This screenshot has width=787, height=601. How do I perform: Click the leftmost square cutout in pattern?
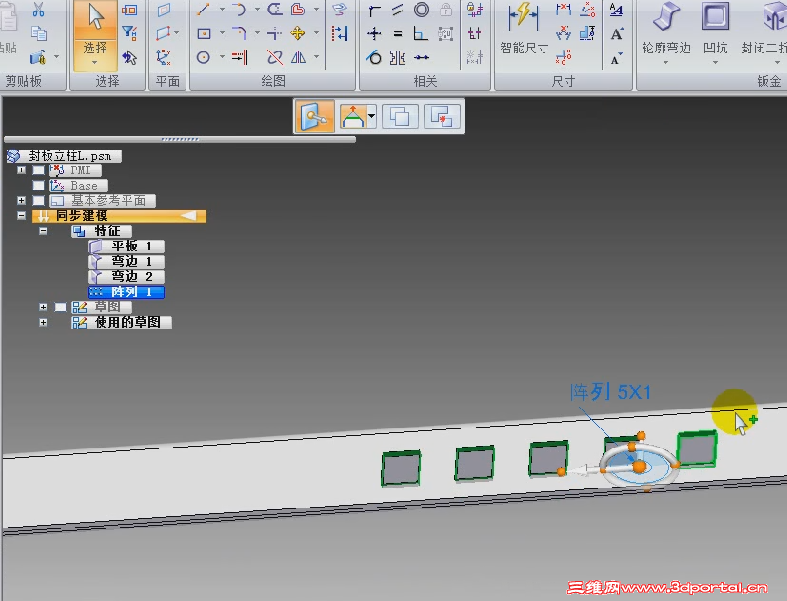[x=401, y=468]
